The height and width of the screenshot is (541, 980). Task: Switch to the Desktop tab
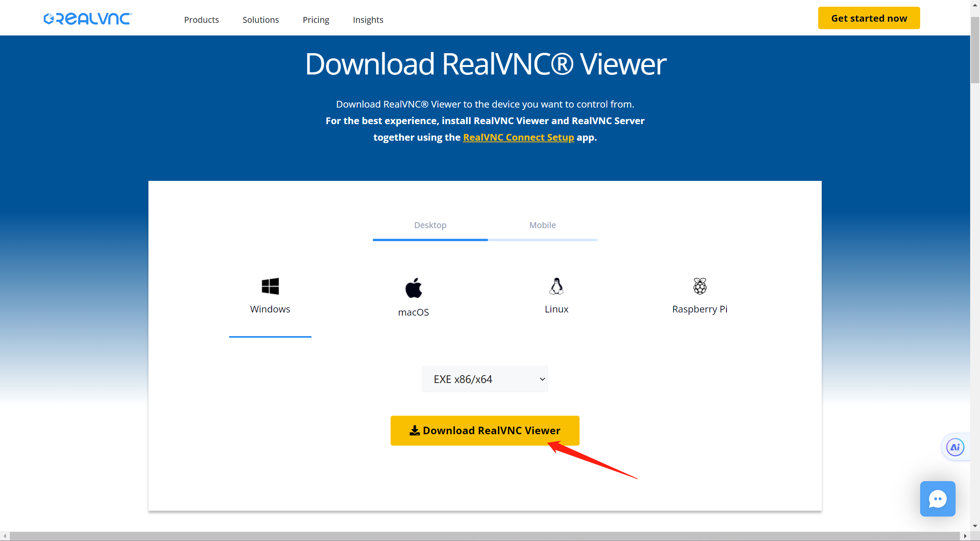(x=430, y=225)
